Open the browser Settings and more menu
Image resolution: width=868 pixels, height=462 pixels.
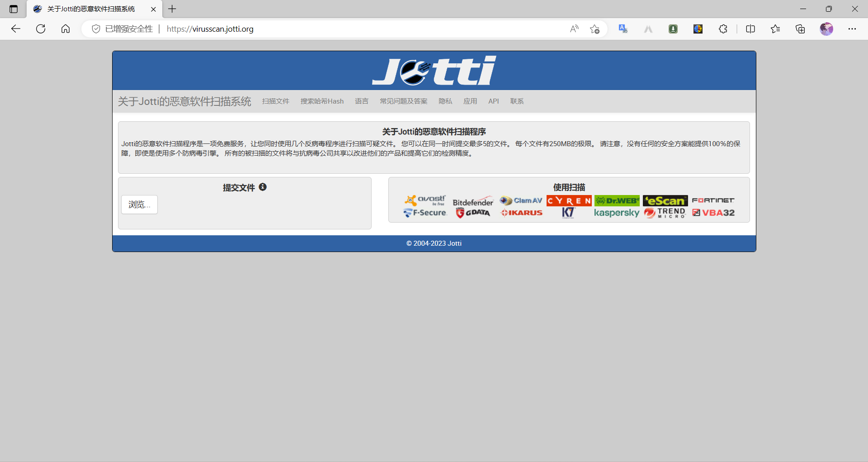852,29
